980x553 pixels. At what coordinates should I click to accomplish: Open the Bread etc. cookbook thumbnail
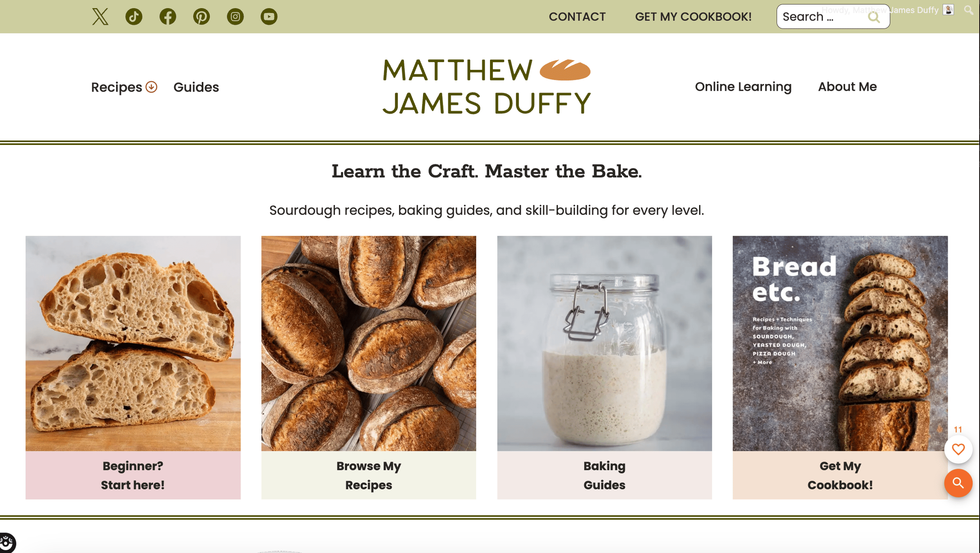840,343
